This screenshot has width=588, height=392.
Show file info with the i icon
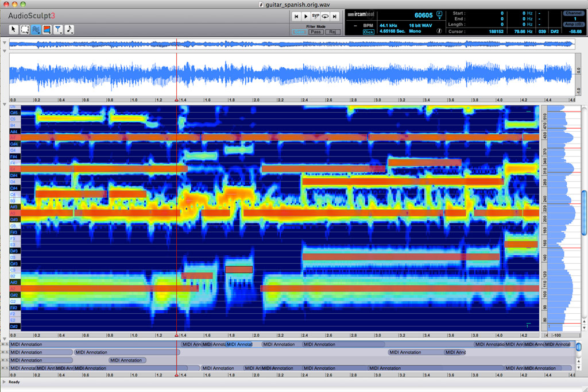click(x=439, y=31)
